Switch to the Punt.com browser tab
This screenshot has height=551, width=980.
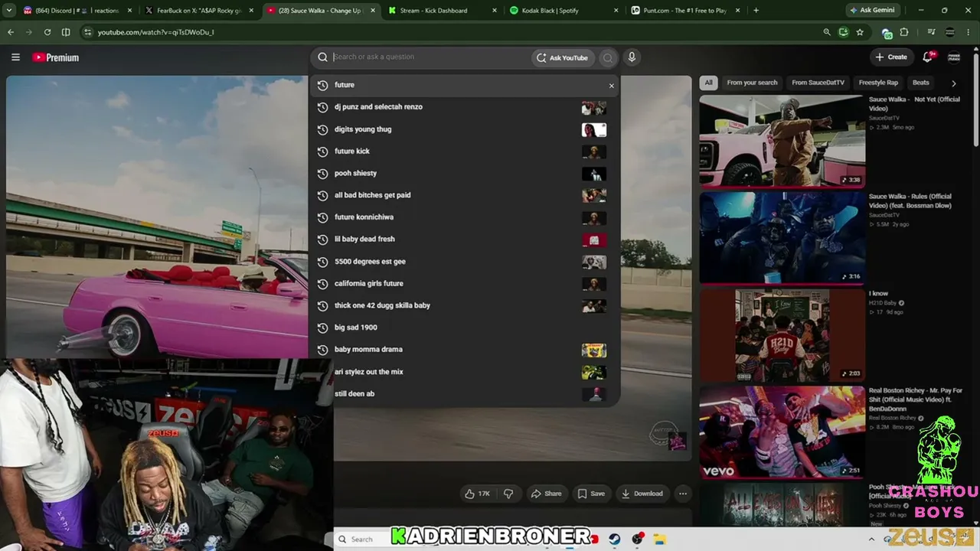pos(685,11)
